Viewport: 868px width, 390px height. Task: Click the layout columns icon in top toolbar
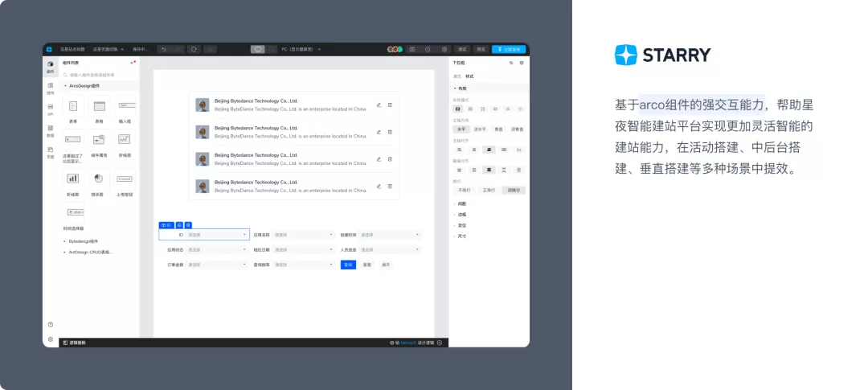(x=411, y=49)
